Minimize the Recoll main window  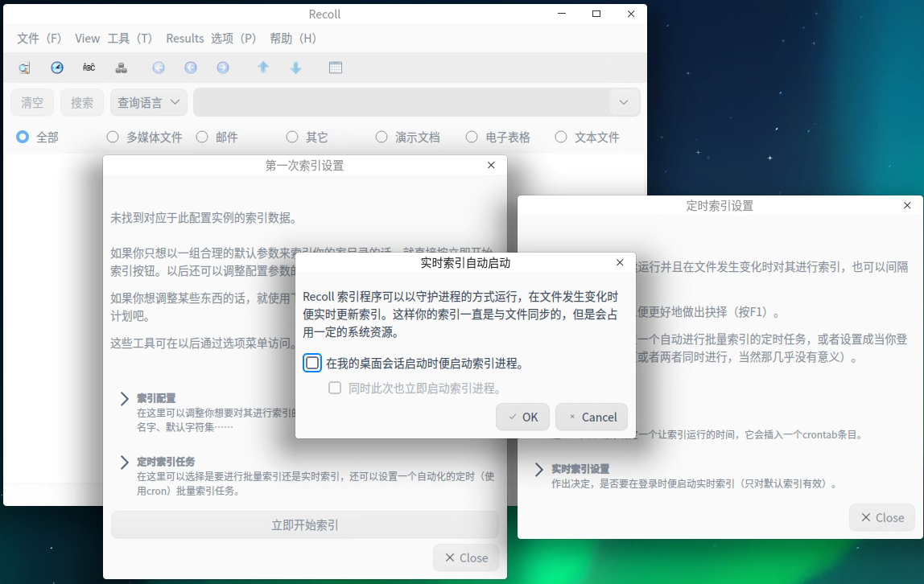click(x=562, y=14)
